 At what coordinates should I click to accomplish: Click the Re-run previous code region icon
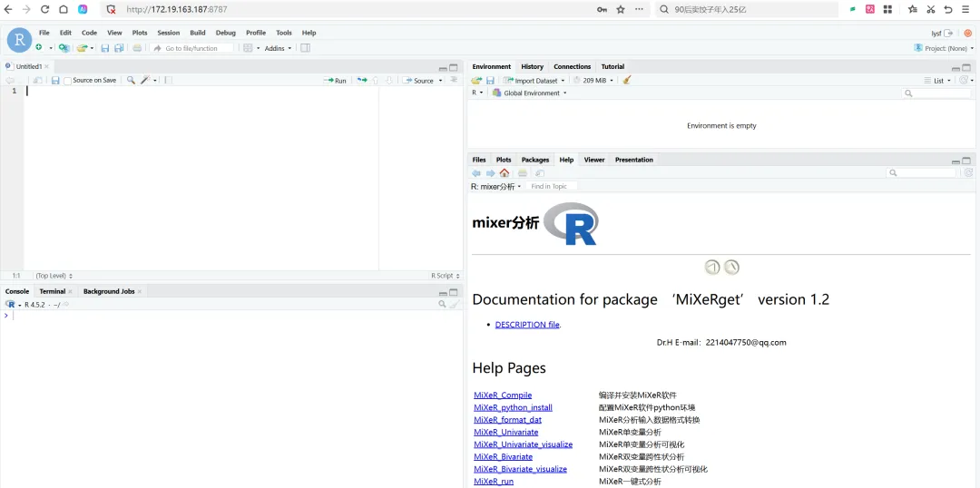tap(362, 80)
